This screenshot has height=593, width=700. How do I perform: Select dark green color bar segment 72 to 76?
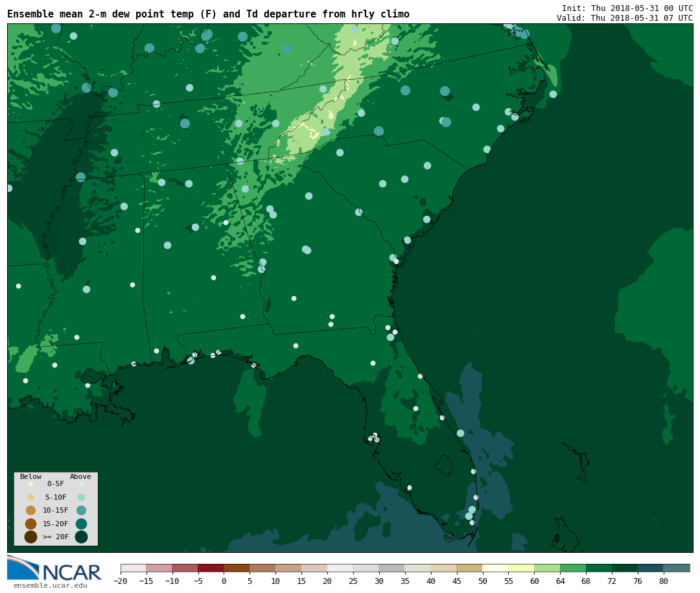(625, 568)
